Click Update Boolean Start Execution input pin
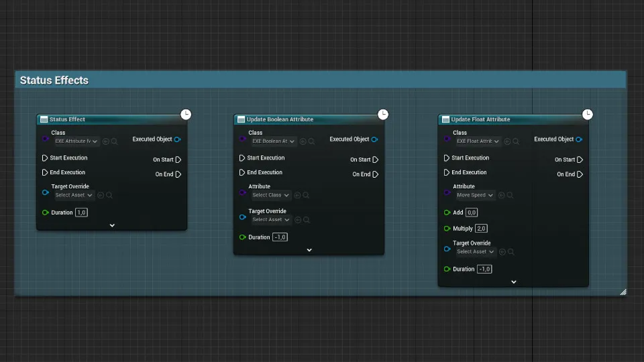Screen dimensions: 644x362 (x=242, y=158)
